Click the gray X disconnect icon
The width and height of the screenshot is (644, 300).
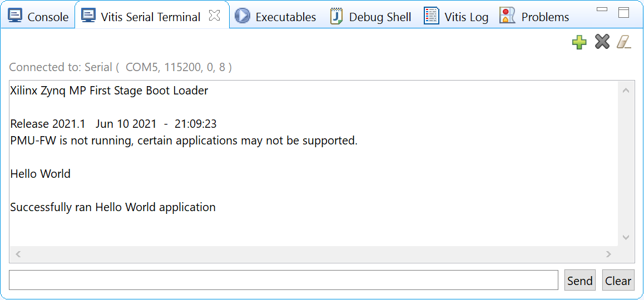602,42
